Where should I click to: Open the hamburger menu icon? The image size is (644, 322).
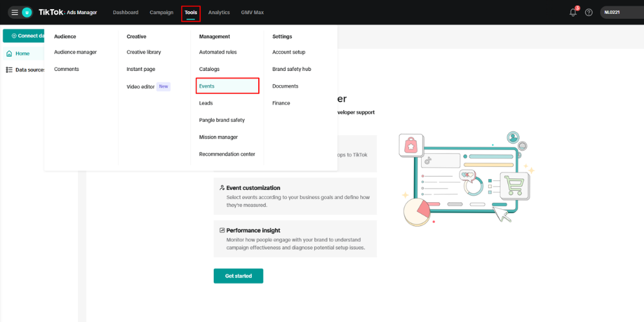pos(14,12)
